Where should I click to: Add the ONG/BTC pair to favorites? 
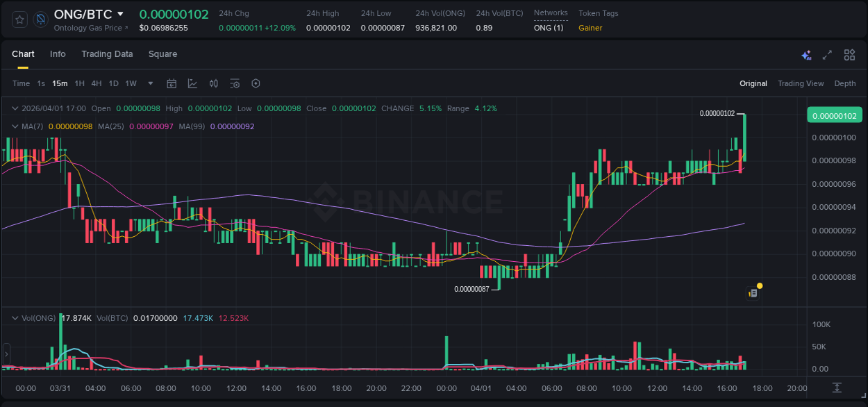point(19,19)
